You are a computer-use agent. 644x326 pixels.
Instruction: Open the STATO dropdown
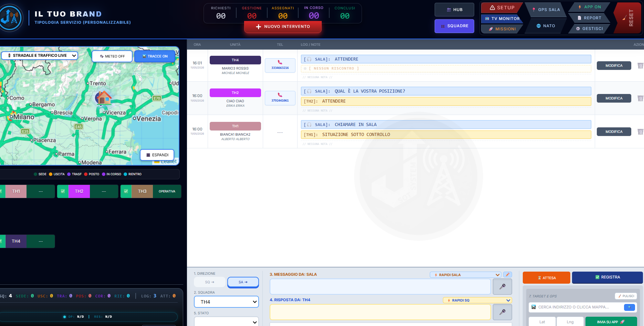pyautogui.click(x=226, y=322)
